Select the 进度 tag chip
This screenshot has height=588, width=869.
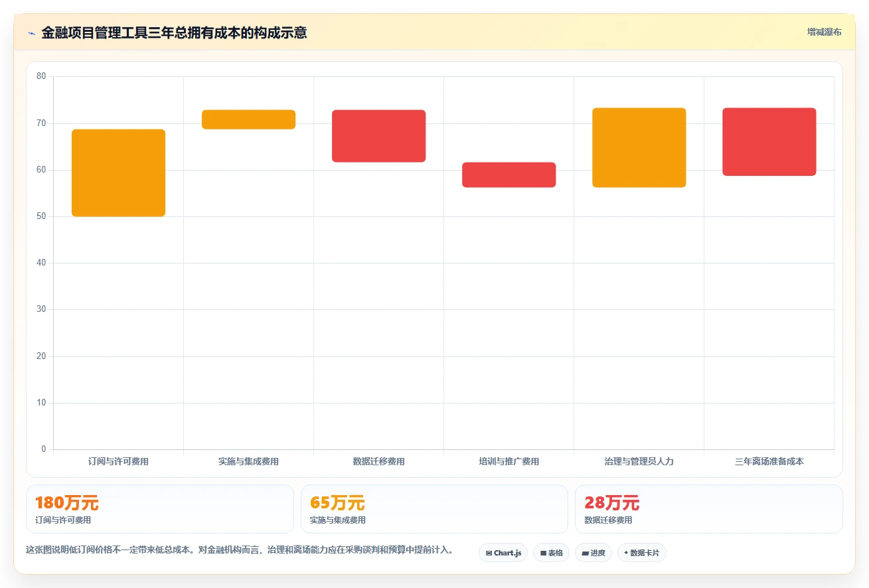pos(593,553)
